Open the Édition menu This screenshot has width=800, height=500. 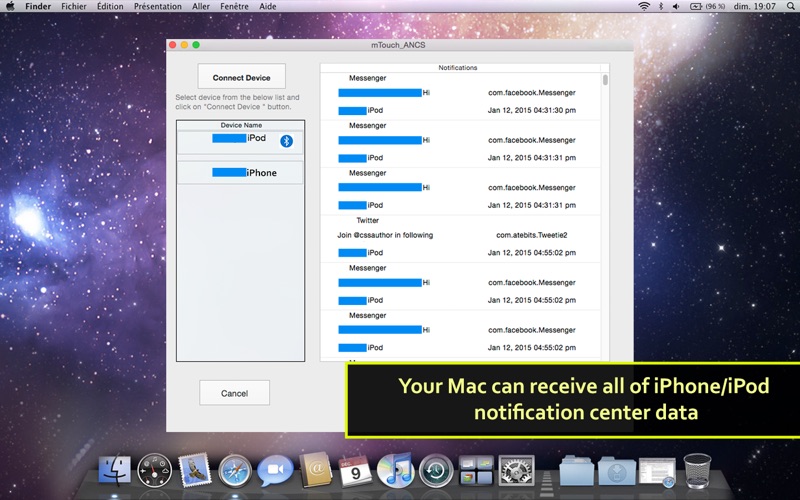pyautogui.click(x=110, y=6)
